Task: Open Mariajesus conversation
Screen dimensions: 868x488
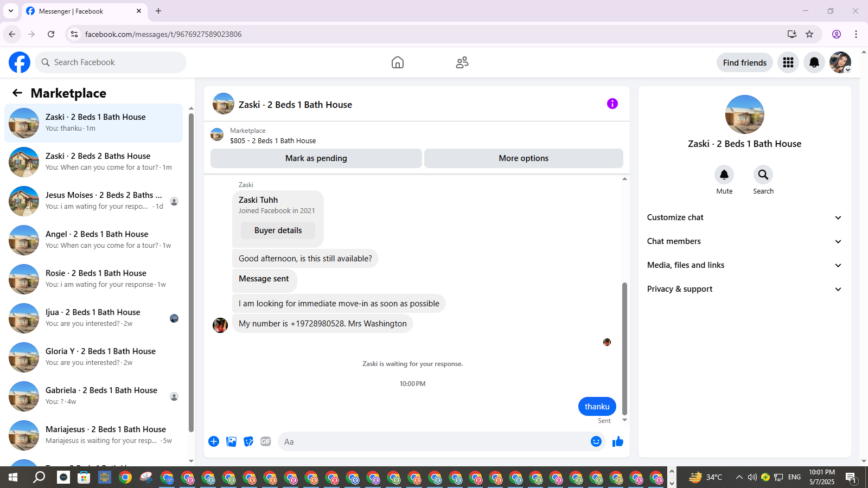Action: pyautogui.click(x=93, y=435)
